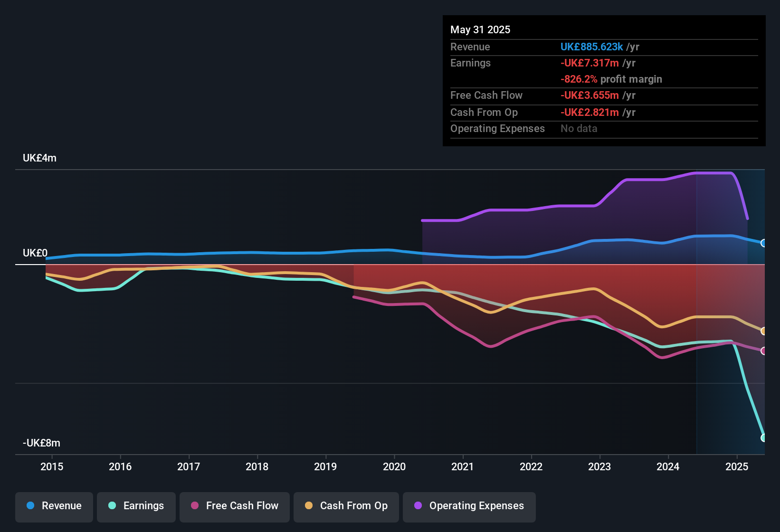Click the Cash From Op endpoint marker
This screenshot has height=532, width=780.
coord(763,331)
